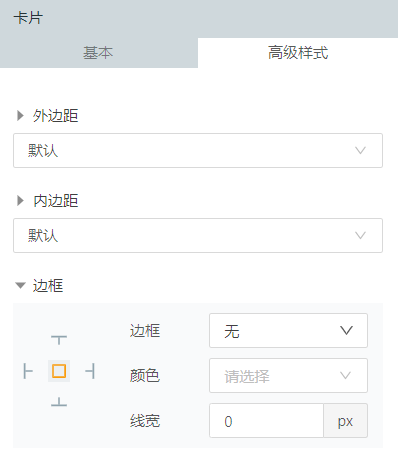Click the px unit addon
This screenshot has width=398, height=467.
coord(345,421)
